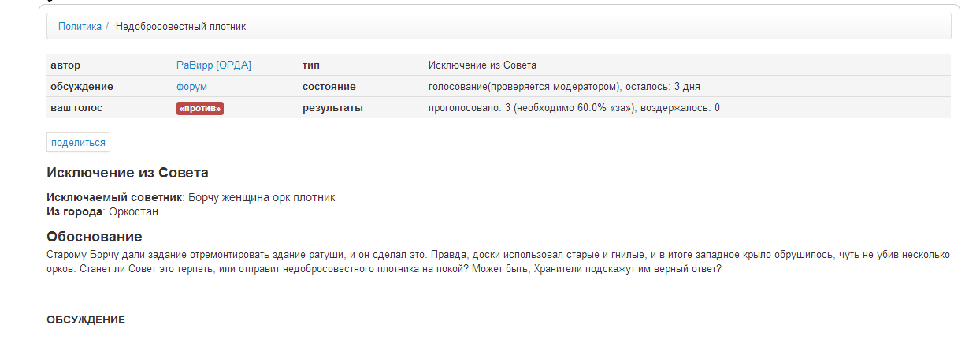
Task: Click the тип column label
Action: [311, 65]
